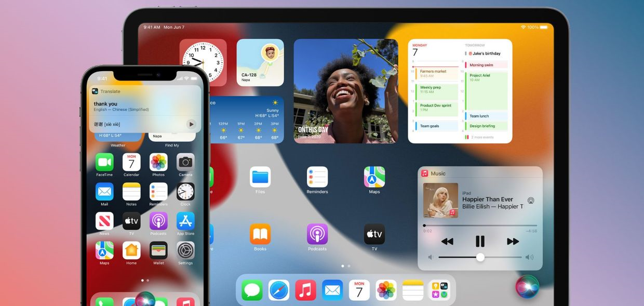Open the app folder in the iPad dock

coord(440,290)
